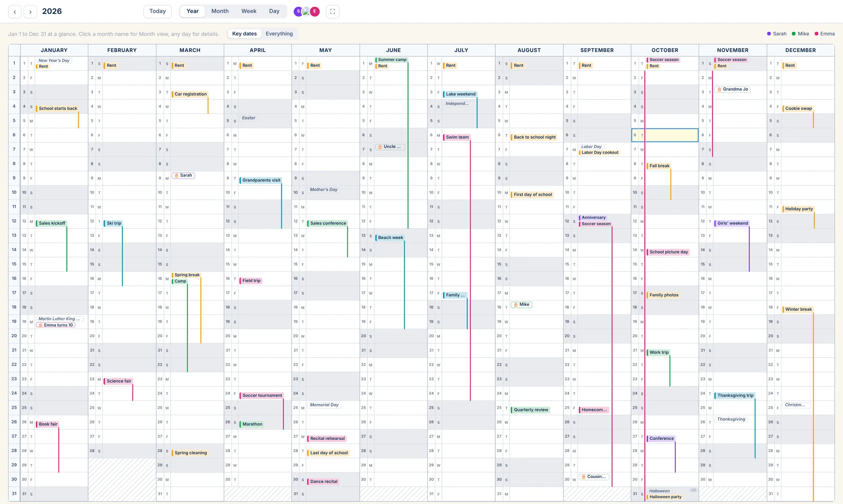Open the Back to school night event

[534, 137]
